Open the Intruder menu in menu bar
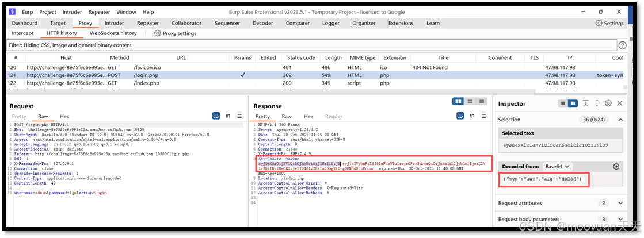Screen dimensions: 644x238 73,12
